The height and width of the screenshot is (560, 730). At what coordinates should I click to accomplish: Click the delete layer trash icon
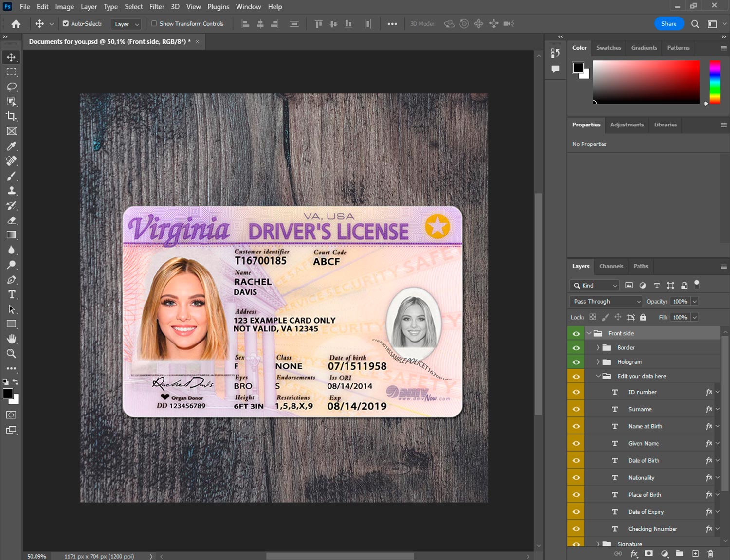pos(710,554)
